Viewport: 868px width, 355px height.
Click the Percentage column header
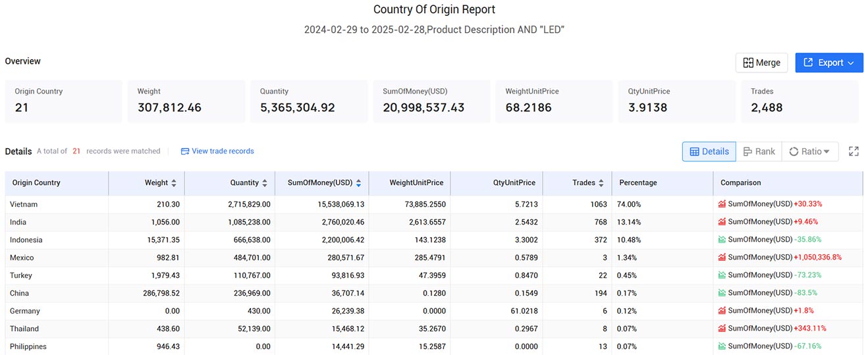coord(662,183)
